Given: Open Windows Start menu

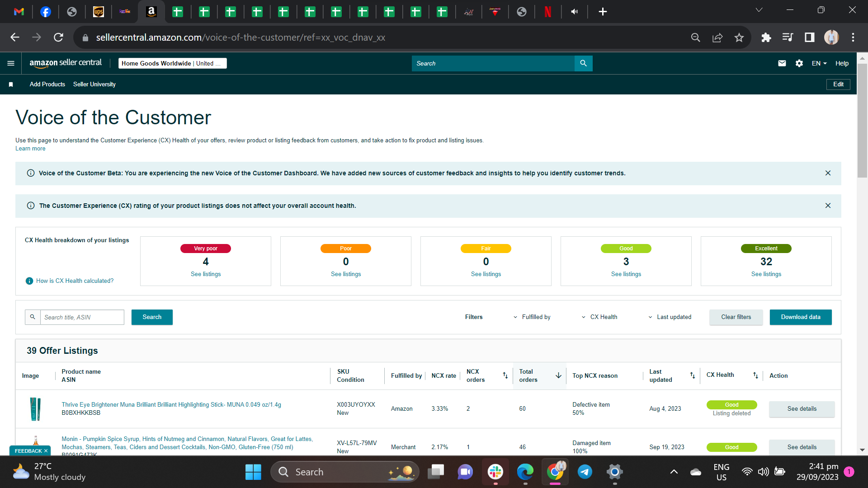Looking at the screenshot, I should [253, 472].
